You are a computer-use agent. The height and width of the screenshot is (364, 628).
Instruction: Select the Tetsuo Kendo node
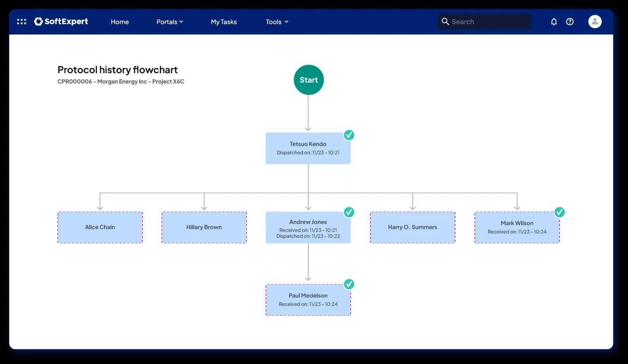(308, 148)
